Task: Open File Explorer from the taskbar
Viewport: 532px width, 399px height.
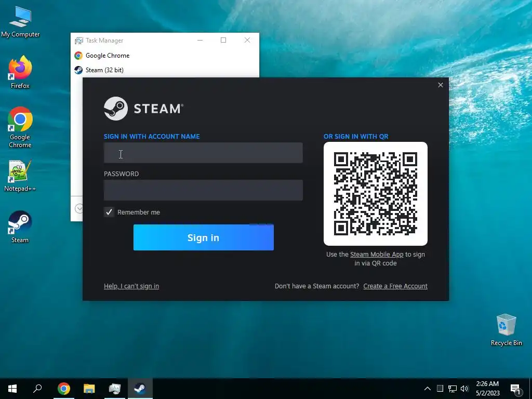Action: click(x=89, y=389)
